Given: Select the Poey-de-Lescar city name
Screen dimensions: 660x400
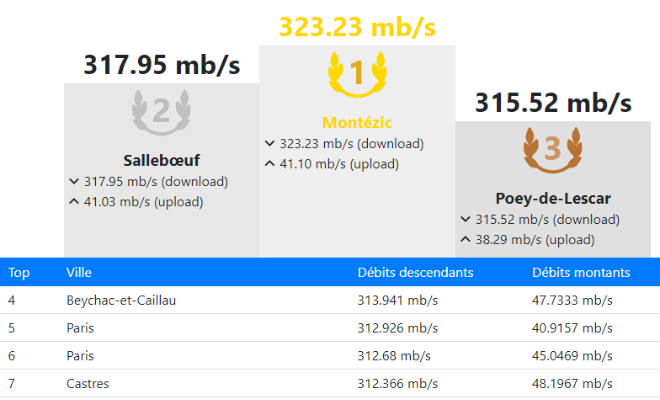Looking at the screenshot, I should point(553,197).
